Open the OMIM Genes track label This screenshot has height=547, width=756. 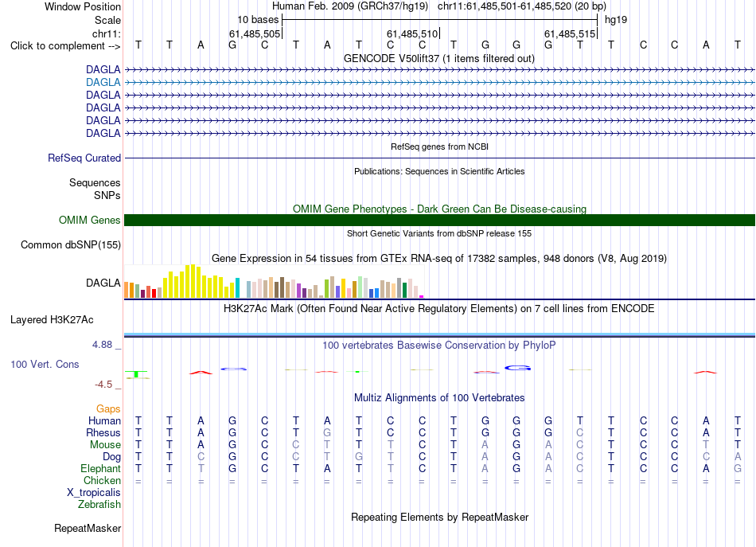click(x=89, y=220)
